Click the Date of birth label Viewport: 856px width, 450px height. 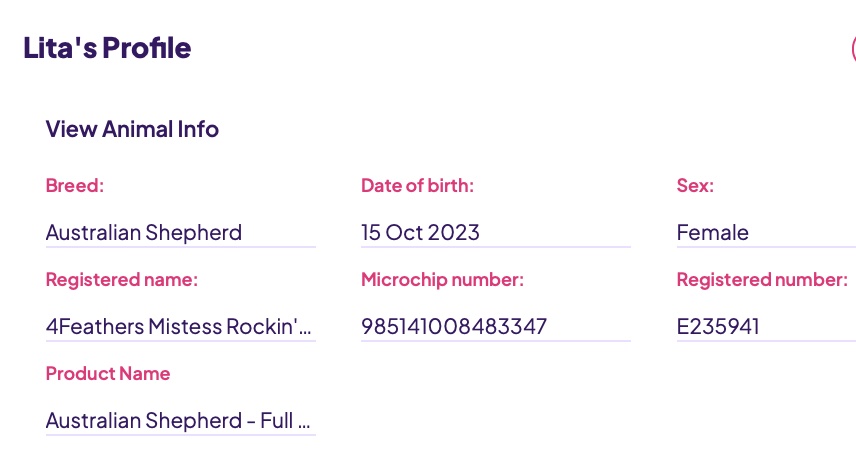[x=417, y=185]
